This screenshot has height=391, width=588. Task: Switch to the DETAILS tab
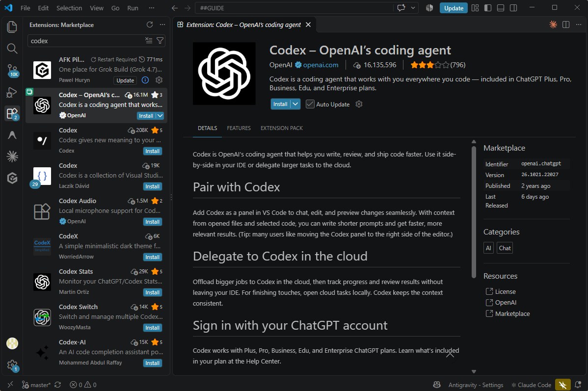(208, 128)
